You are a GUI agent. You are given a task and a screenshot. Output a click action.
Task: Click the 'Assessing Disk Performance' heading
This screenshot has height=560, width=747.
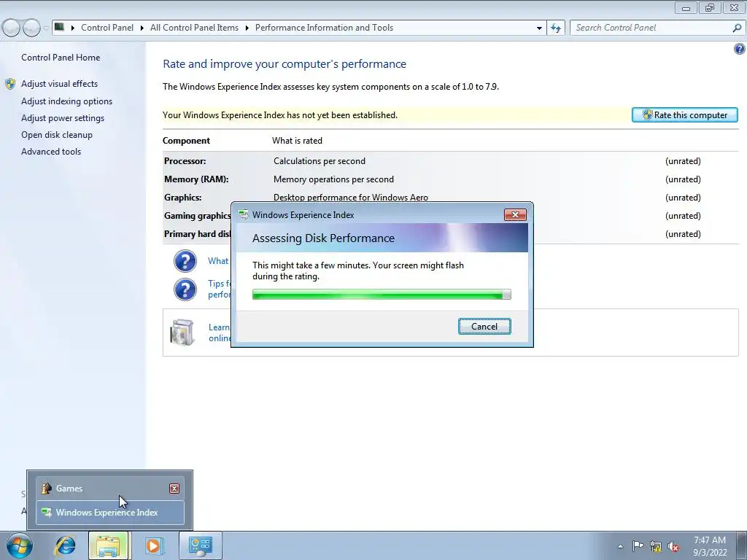pyautogui.click(x=323, y=238)
